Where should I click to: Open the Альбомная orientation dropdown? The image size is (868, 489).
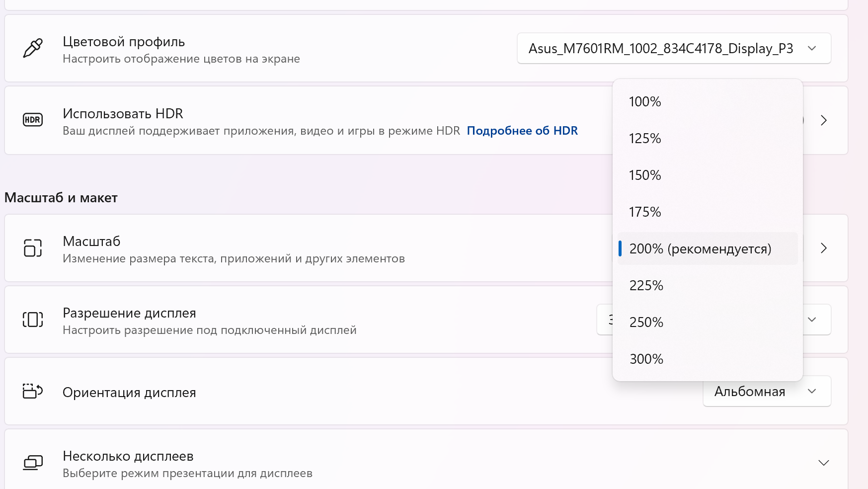tap(766, 391)
